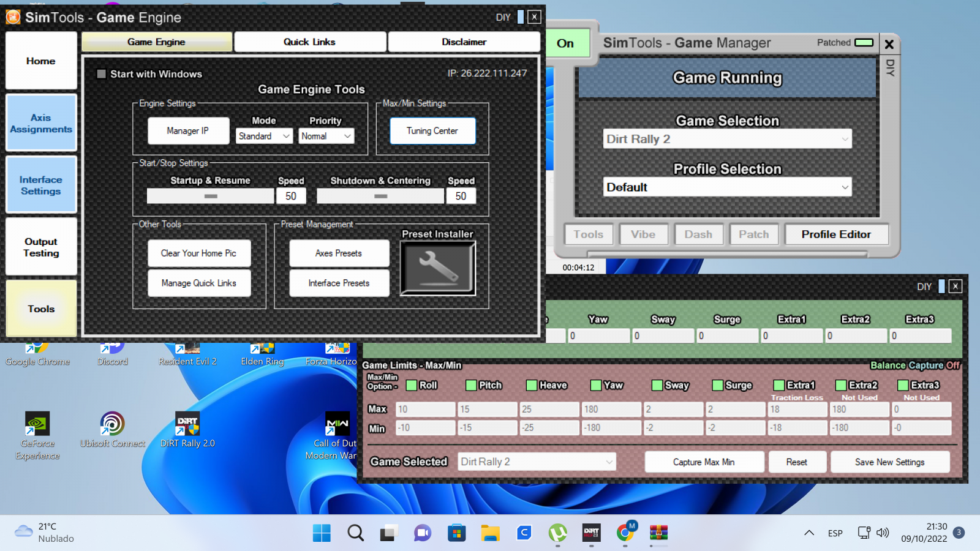Toggle Pitch Max/Min option checkbox

coord(471,385)
